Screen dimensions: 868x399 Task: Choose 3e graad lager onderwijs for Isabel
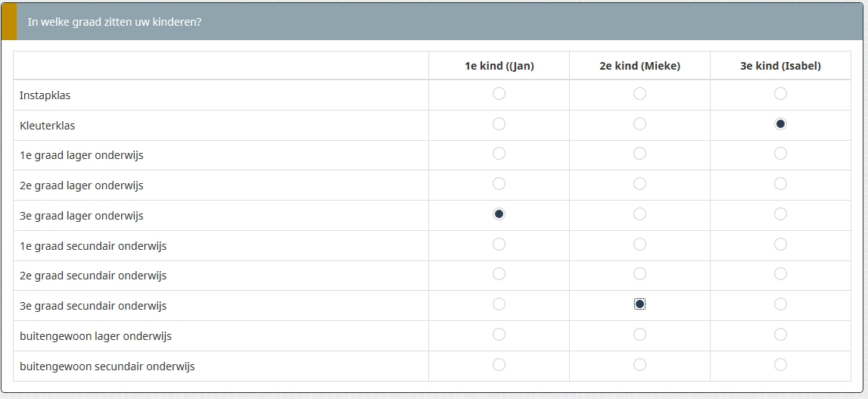(x=780, y=214)
